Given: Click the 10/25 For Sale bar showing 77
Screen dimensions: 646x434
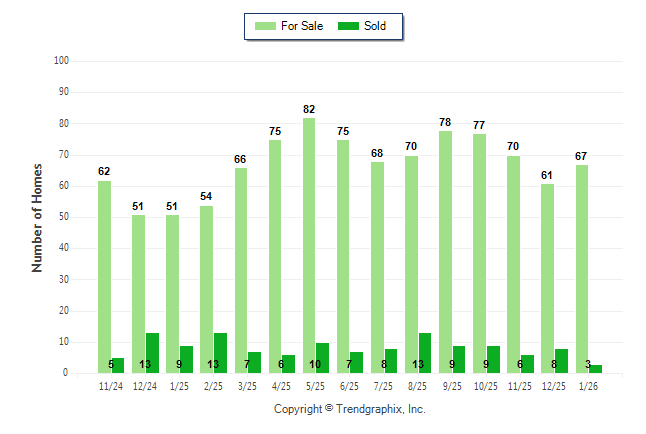Looking at the screenshot, I should pyautogui.click(x=479, y=253).
